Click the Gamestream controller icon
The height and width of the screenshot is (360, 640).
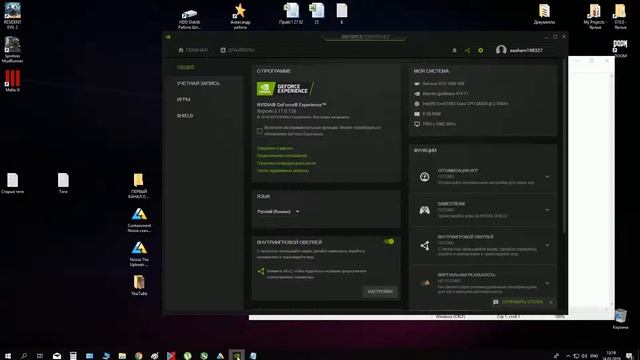(x=424, y=210)
